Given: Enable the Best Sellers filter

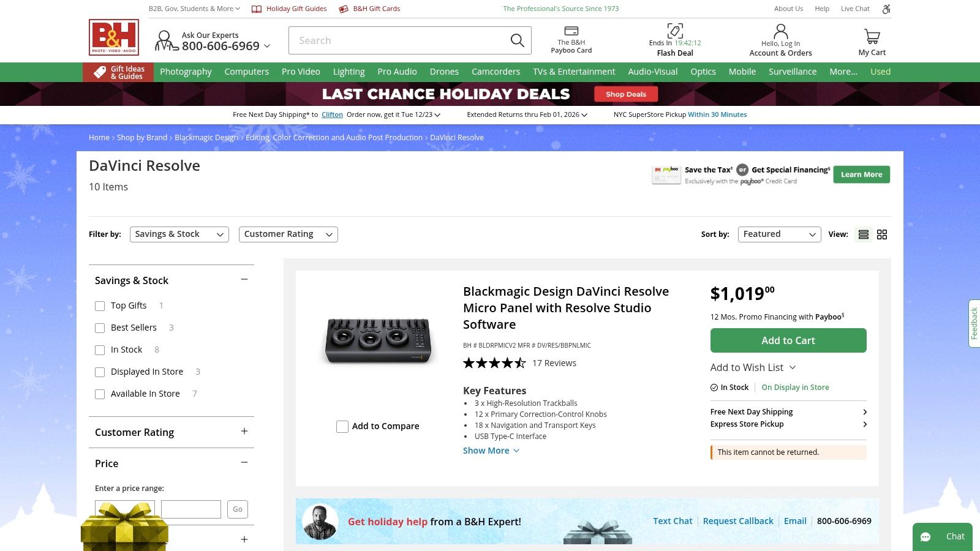Looking at the screenshot, I should tap(100, 328).
